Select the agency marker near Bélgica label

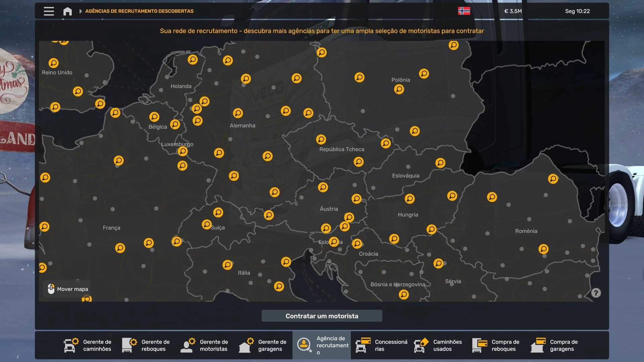point(154,117)
